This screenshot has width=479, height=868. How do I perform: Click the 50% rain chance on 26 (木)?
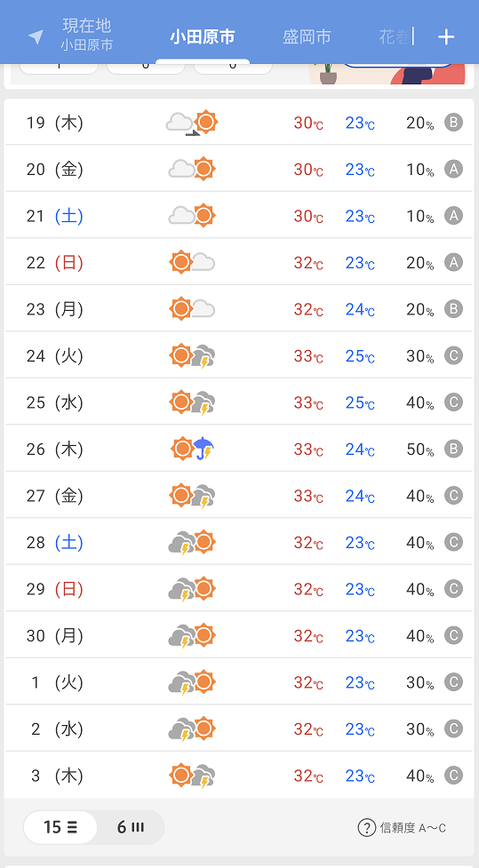(420, 450)
